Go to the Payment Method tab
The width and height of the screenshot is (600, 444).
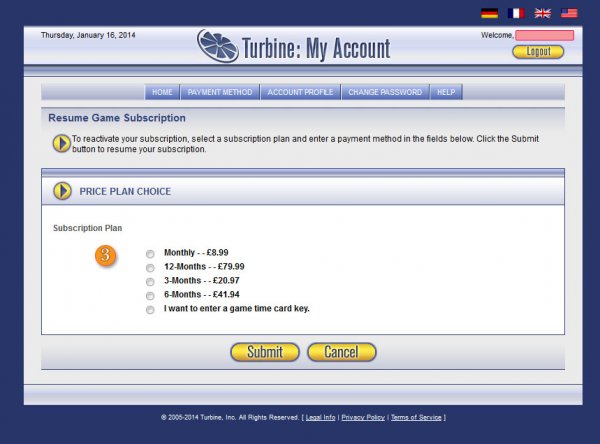tap(220, 92)
